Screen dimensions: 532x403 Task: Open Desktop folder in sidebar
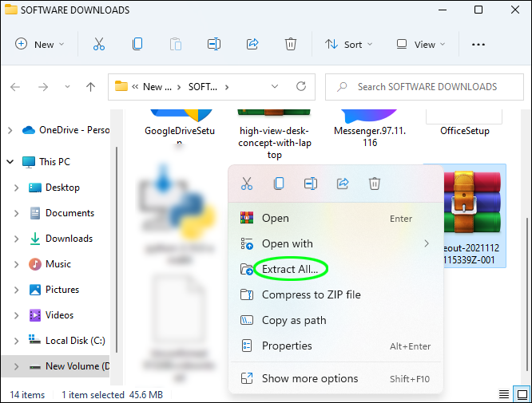(54, 188)
